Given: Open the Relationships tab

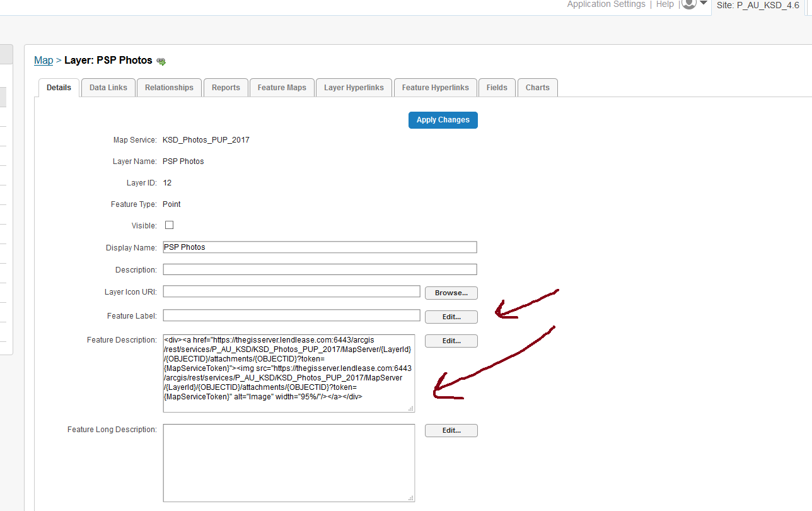Looking at the screenshot, I should pyautogui.click(x=169, y=88).
